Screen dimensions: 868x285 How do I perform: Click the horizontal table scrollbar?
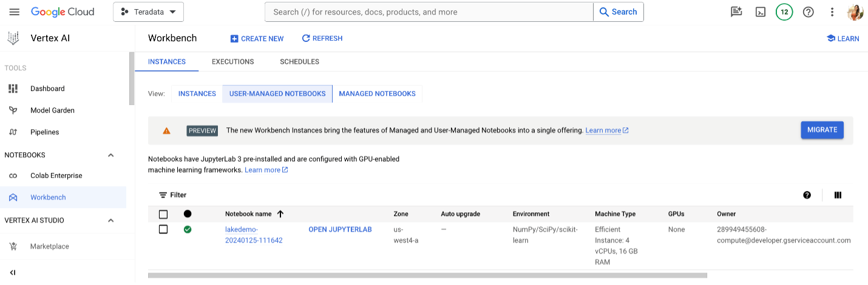tap(427, 275)
